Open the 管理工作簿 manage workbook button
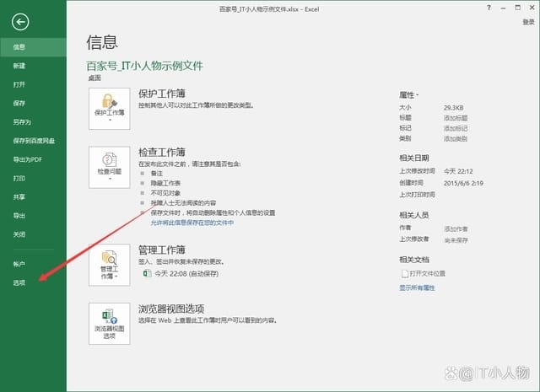 coord(110,265)
